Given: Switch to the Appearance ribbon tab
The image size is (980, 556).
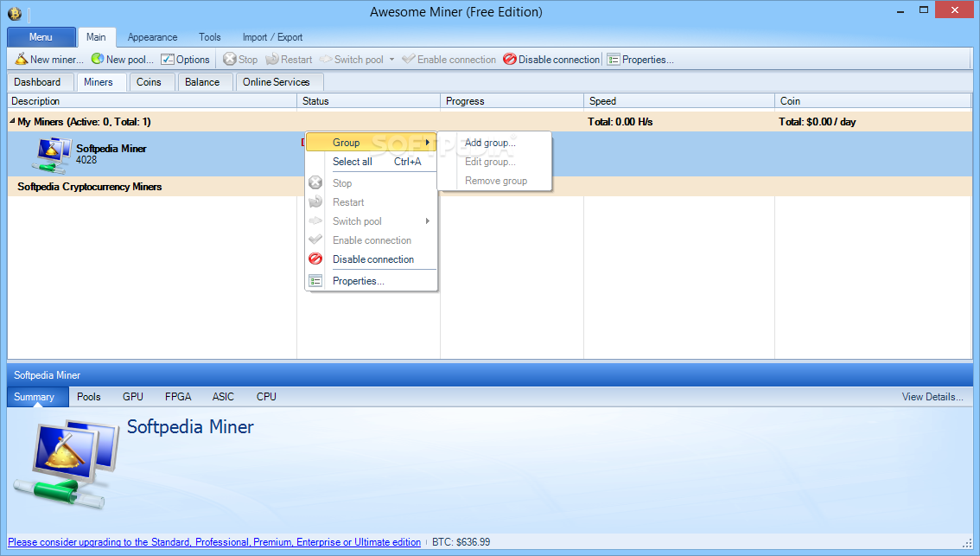Looking at the screenshot, I should (x=152, y=37).
